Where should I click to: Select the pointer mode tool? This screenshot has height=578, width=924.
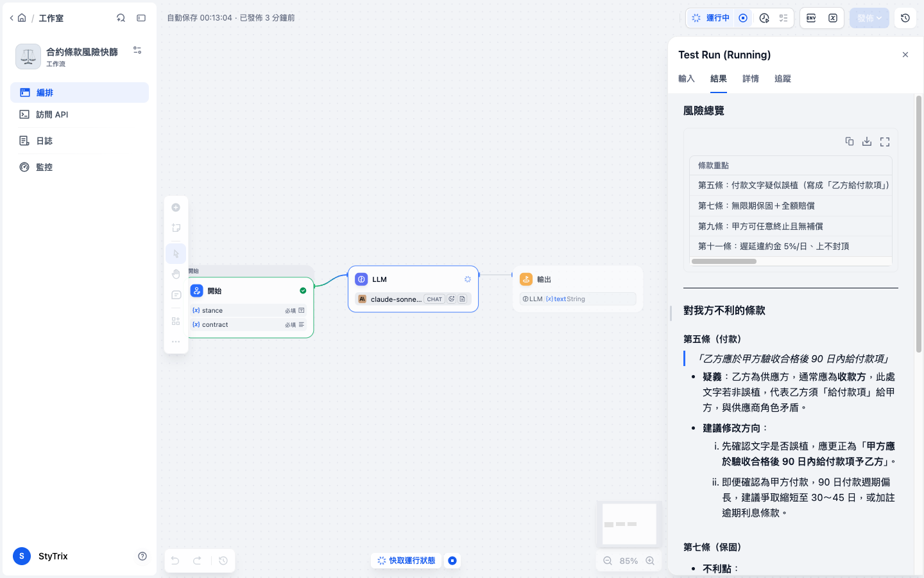[x=176, y=254]
